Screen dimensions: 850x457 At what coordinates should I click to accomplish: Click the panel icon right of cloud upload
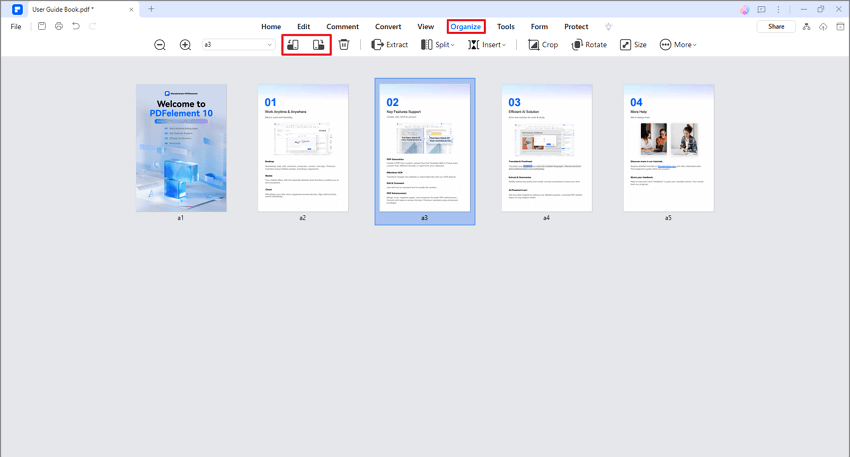coord(840,27)
